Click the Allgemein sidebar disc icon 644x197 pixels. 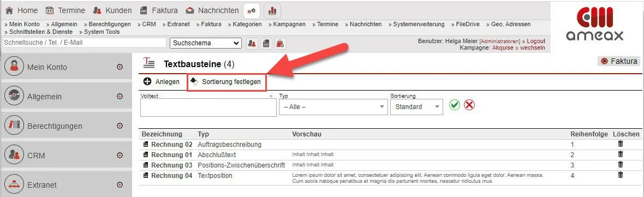[x=14, y=96]
